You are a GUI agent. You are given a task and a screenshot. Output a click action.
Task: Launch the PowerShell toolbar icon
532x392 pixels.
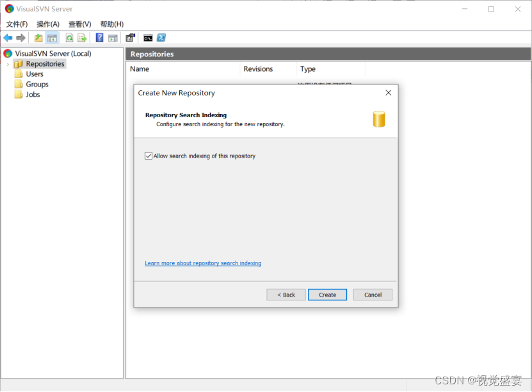click(x=161, y=38)
